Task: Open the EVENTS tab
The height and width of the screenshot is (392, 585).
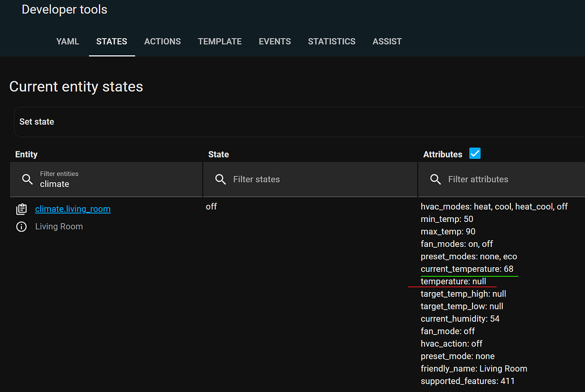Action: (x=275, y=41)
